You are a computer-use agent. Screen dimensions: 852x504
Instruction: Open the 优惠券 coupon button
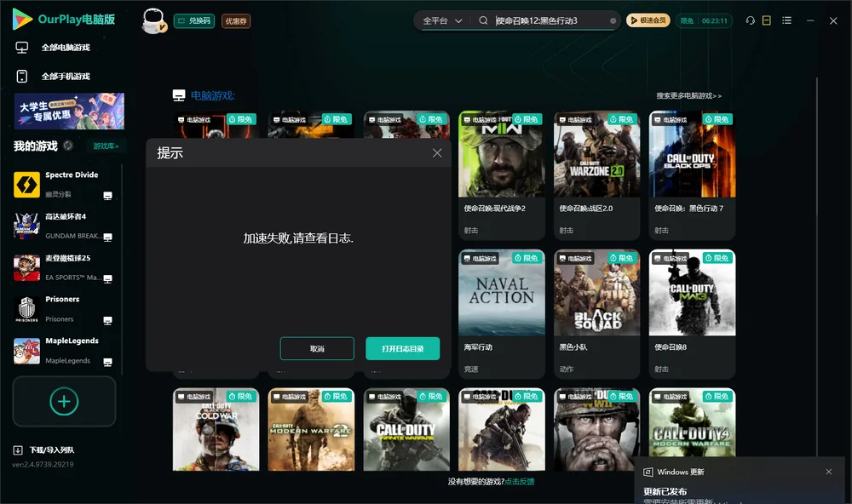pyautogui.click(x=236, y=21)
